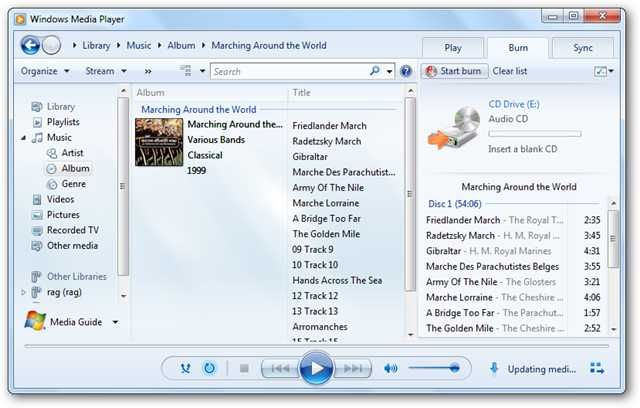Click Library in the breadcrumb path
Viewport: 640px width, 408px height.
96,45
